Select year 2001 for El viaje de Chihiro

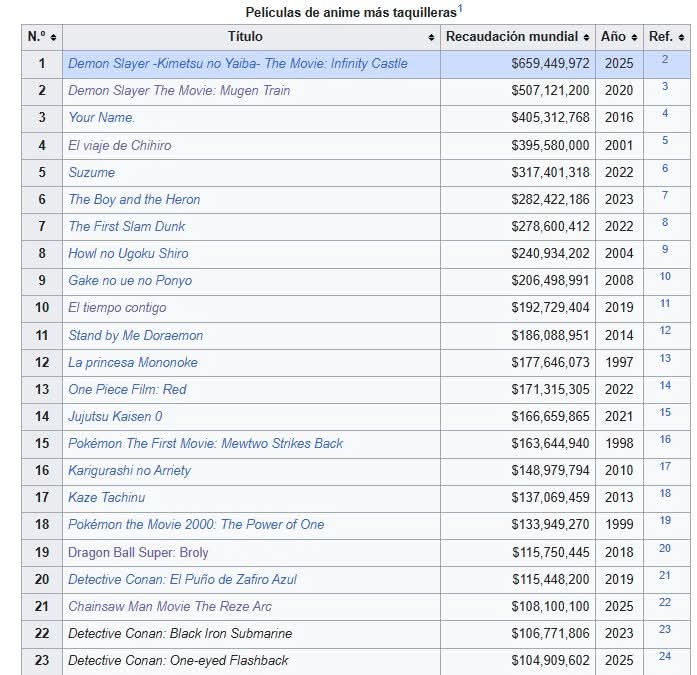[x=619, y=145]
